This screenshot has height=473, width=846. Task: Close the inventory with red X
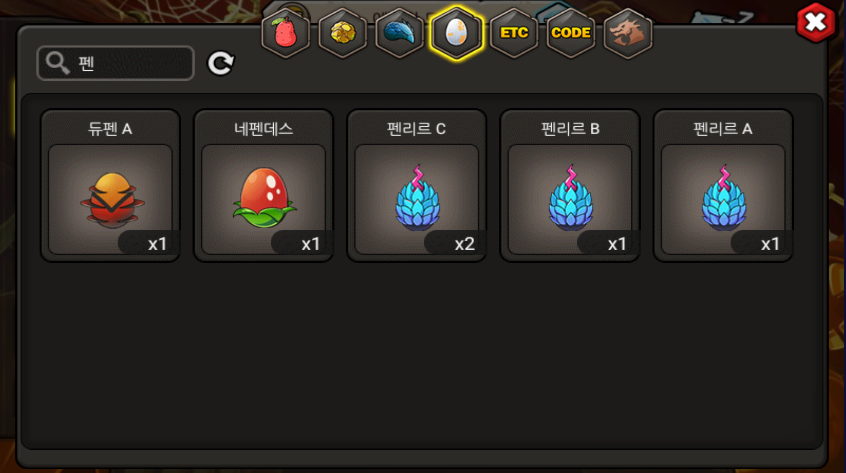click(815, 23)
